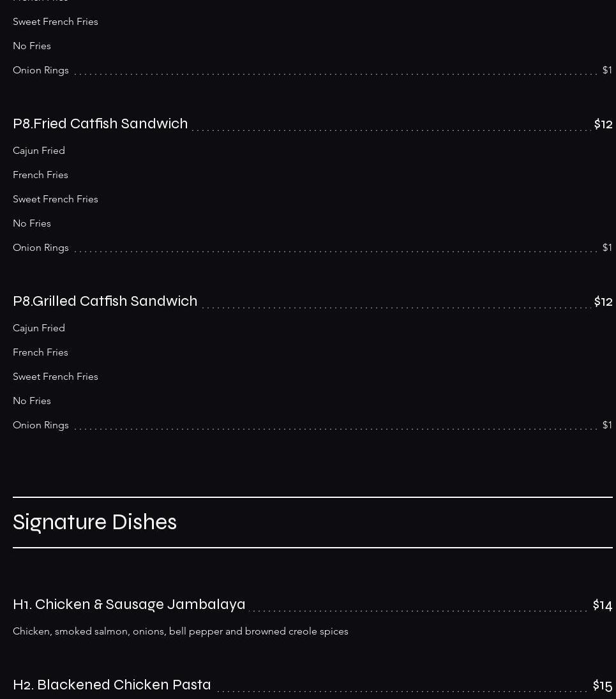Click the P8.Fried Catfish Sandwich title
This screenshot has width=616, height=699.
pyautogui.click(x=100, y=123)
